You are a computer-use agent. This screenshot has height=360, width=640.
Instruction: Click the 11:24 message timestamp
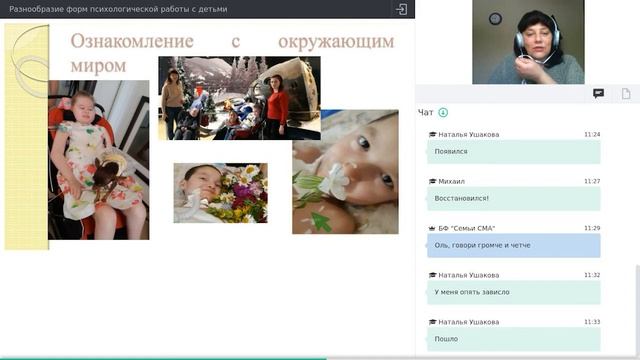coord(592,134)
